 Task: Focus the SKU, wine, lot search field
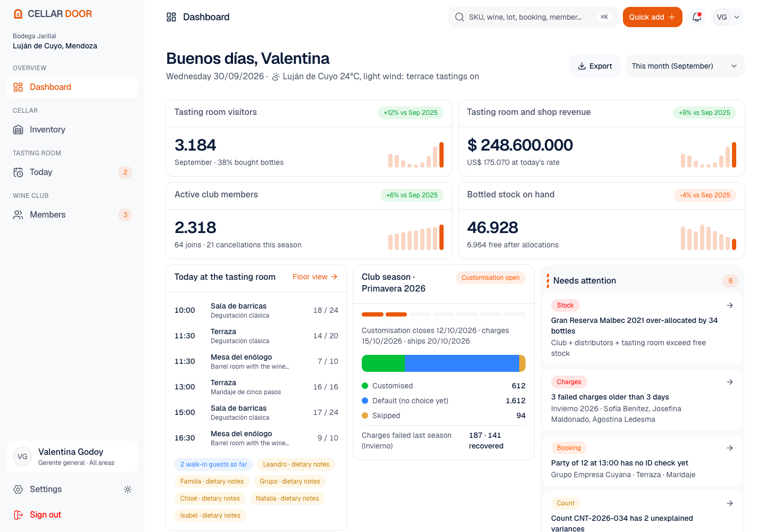pyautogui.click(x=532, y=17)
